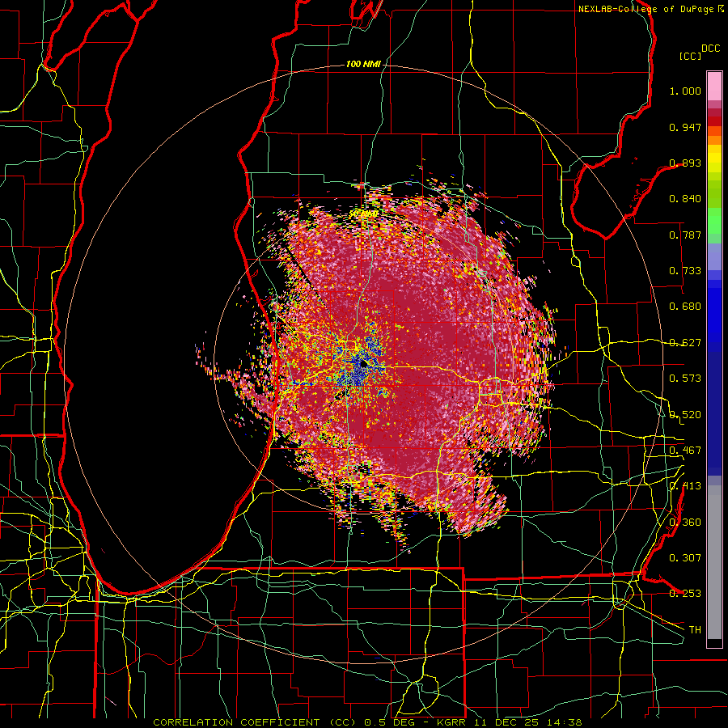Select the 0.893 legend value

tap(685, 163)
